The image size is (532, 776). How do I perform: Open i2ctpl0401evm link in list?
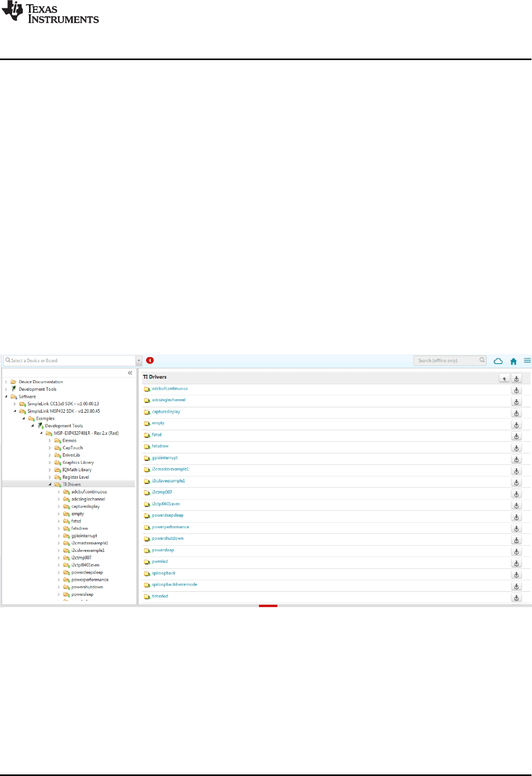pyautogui.click(x=166, y=504)
